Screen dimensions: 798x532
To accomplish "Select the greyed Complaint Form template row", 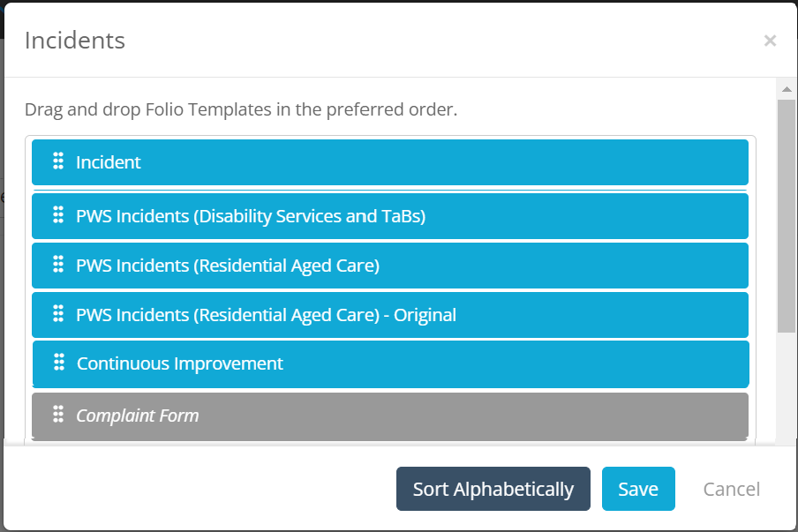I will [x=388, y=416].
